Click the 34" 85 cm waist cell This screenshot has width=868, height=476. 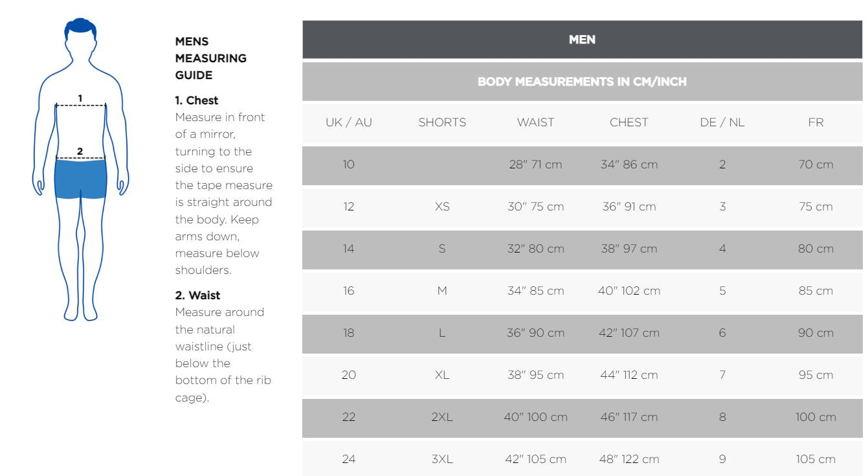pos(535,291)
